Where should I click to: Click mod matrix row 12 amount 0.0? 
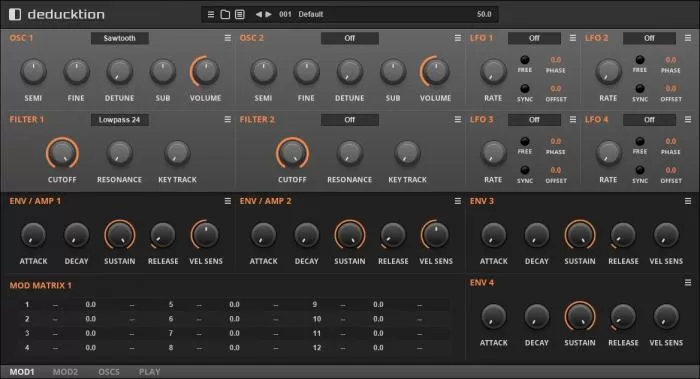tap(378, 348)
